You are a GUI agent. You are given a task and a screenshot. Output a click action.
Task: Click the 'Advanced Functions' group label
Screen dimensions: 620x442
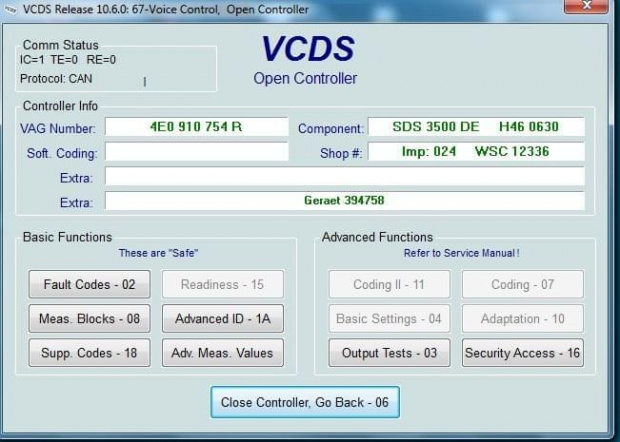pyautogui.click(x=377, y=237)
